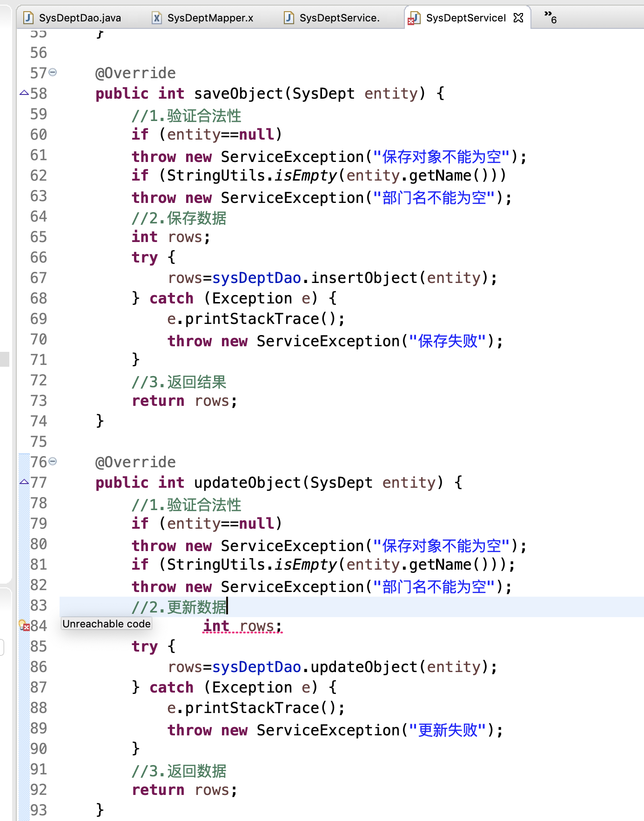Click 'int rows;' declaration on line 65

171,237
